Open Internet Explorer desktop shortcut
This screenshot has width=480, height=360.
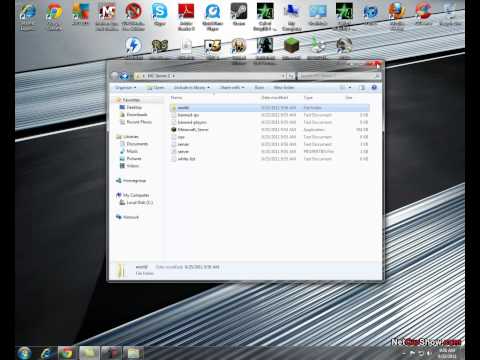pyautogui.click(x=27, y=17)
